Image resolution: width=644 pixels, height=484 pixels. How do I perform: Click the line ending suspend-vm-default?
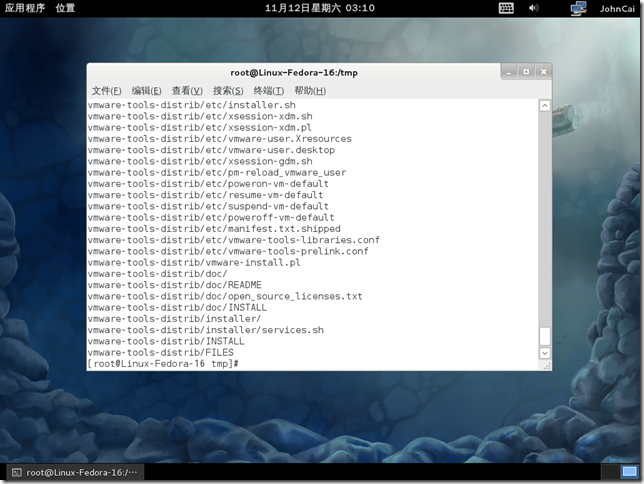[208, 206]
